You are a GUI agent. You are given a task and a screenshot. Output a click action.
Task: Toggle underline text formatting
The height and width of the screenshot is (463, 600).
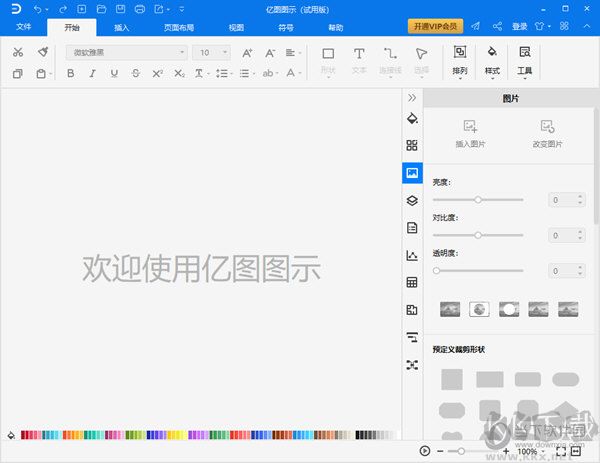pyautogui.click(x=113, y=73)
